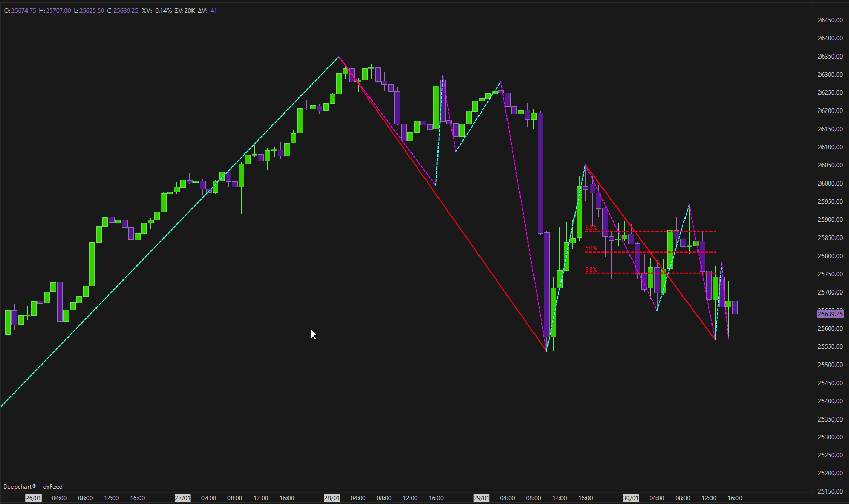Click the ΣV 20K volume readout
849x504 pixels.
185,11
